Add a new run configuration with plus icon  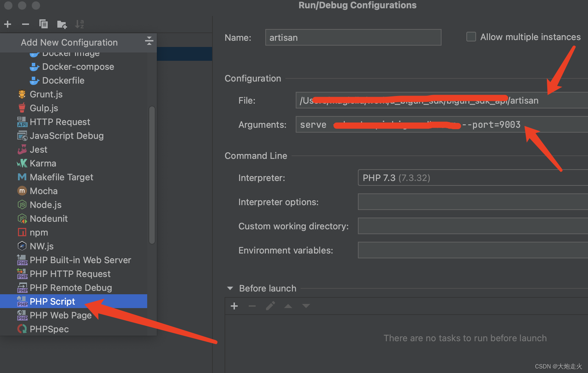coord(7,24)
